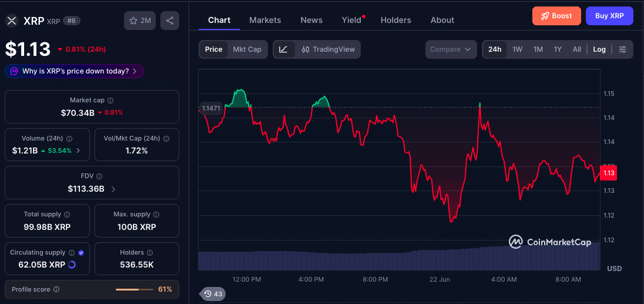This screenshot has height=304, width=644.
Task: Click Circulating supply info icon
Action: [72, 253]
